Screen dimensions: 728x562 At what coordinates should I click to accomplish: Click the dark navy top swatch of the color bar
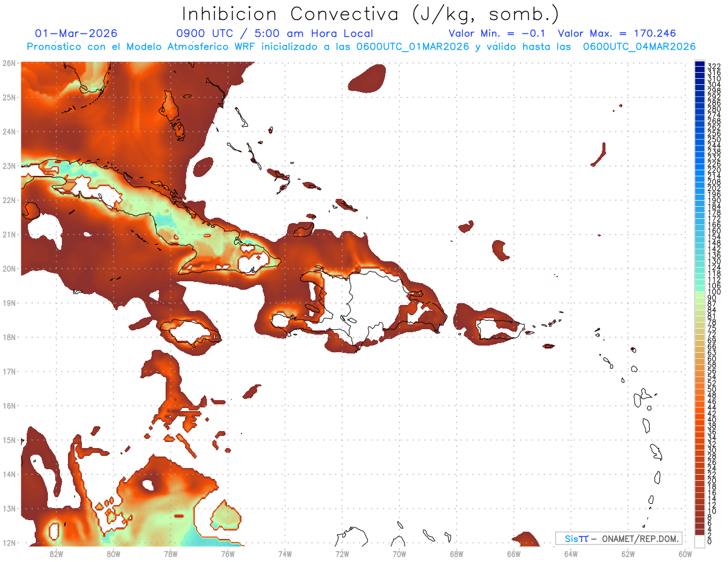point(699,64)
